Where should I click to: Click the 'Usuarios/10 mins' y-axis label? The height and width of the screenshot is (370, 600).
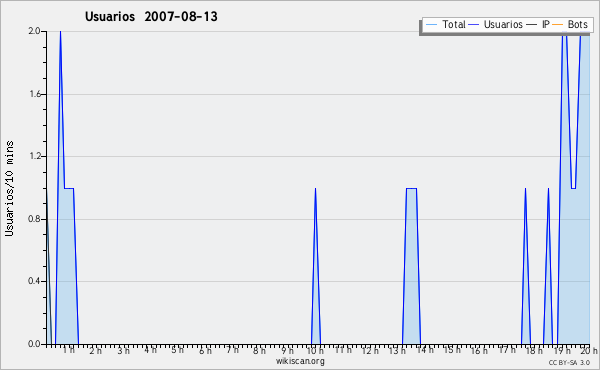(x=9, y=189)
